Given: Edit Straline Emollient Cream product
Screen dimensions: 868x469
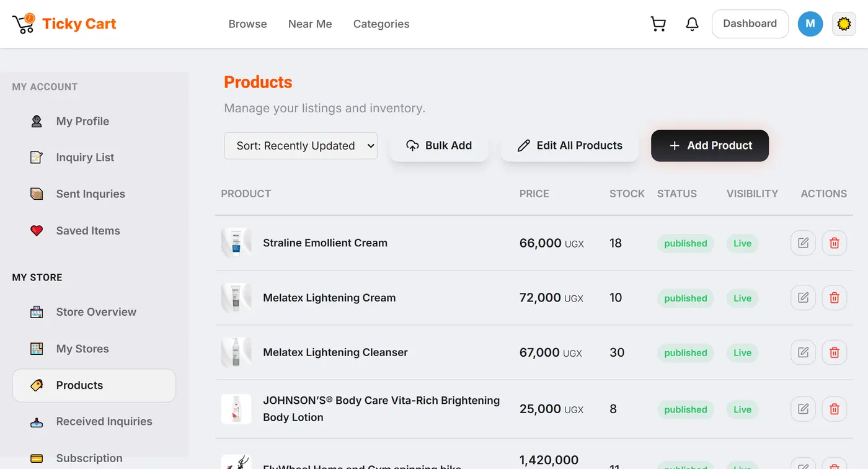Looking at the screenshot, I should coord(803,243).
